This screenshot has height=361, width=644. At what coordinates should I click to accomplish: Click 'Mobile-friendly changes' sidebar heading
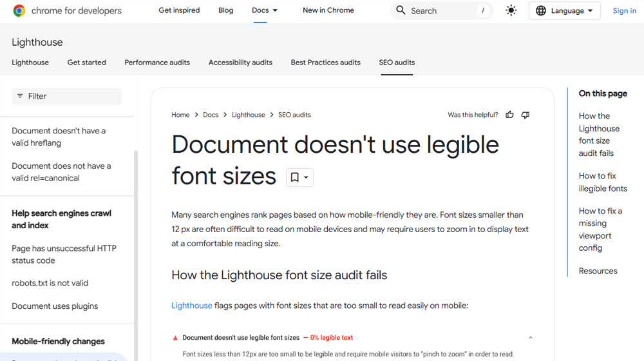point(58,341)
